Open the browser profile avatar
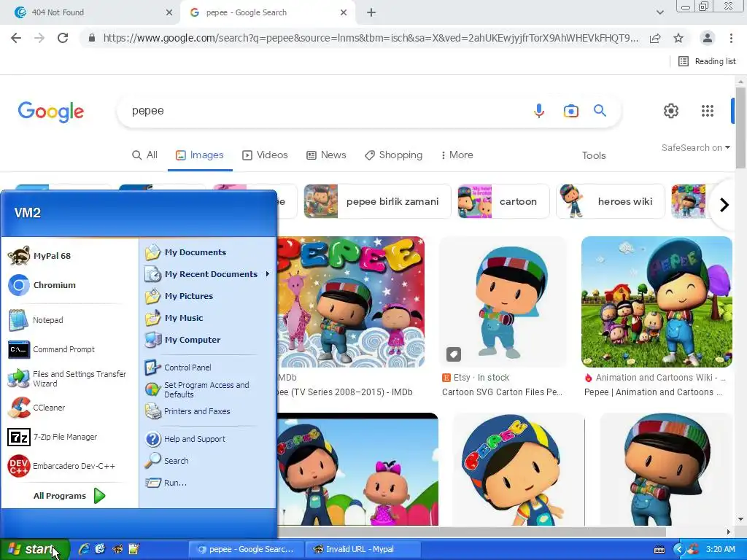The image size is (747, 560). coord(708,38)
